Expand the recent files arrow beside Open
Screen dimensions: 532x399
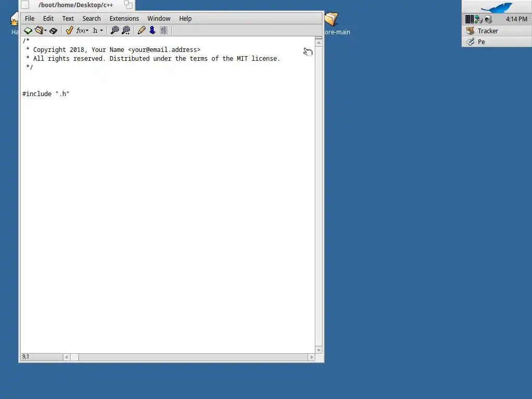point(46,31)
